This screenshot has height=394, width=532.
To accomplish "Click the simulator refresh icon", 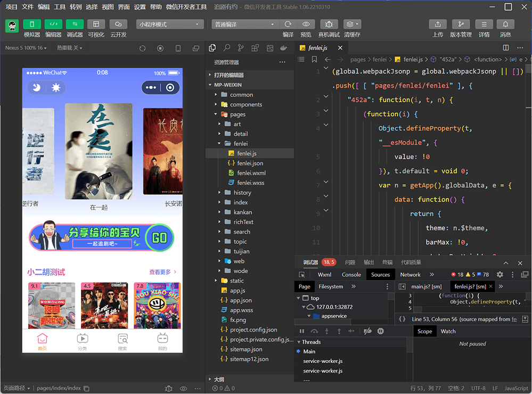I will pos(143,48).
